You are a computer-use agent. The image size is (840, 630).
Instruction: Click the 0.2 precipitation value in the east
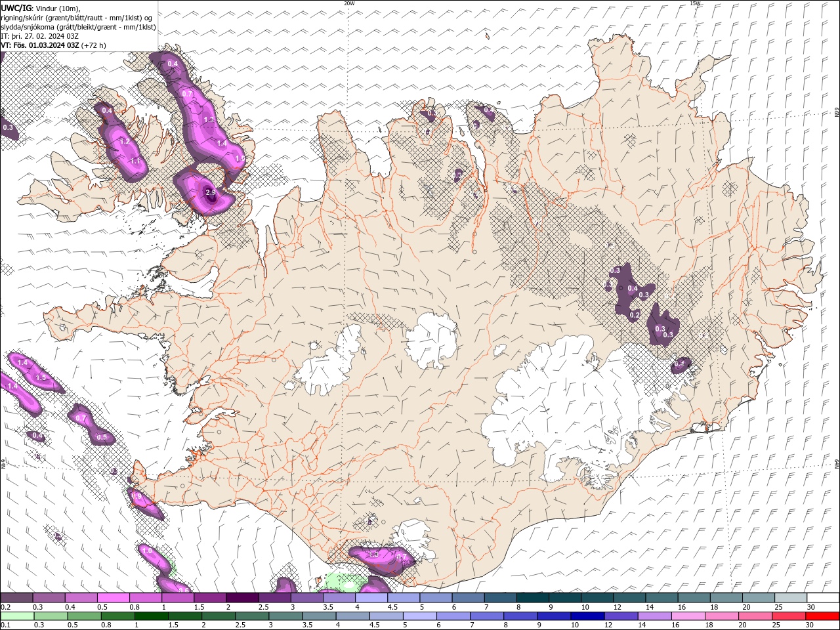coord(635,315)
